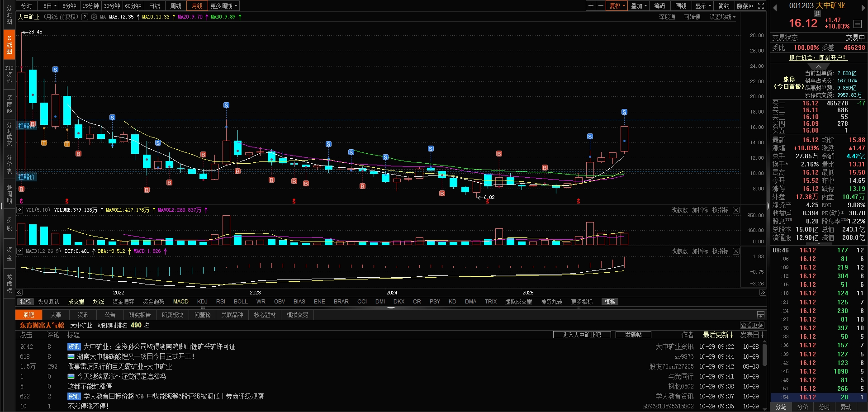Close the VOL indicator panel
The image size is (868, 412).
pyautogui.click(x=736, y=210)
